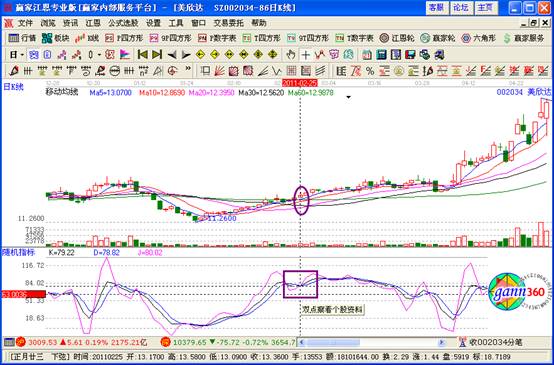The width and height of the screenshot is (554, 365).
Task: Open the 文件 menu
Action: pos(25,23)
